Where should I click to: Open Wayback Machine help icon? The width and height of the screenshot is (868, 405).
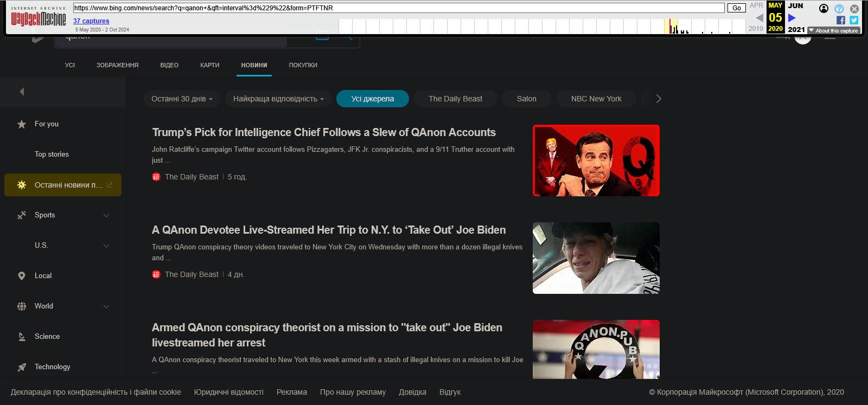click(839, 9)
